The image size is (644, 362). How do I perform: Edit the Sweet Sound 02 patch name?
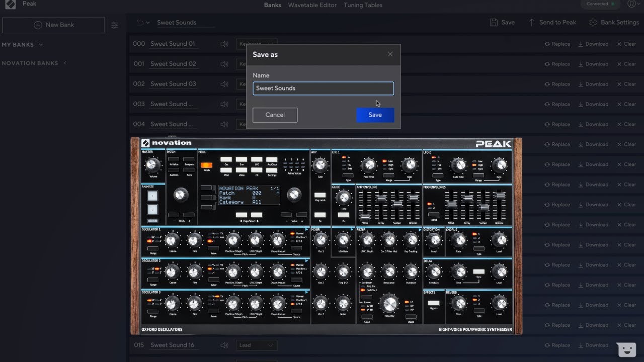[x=174, y=64]
